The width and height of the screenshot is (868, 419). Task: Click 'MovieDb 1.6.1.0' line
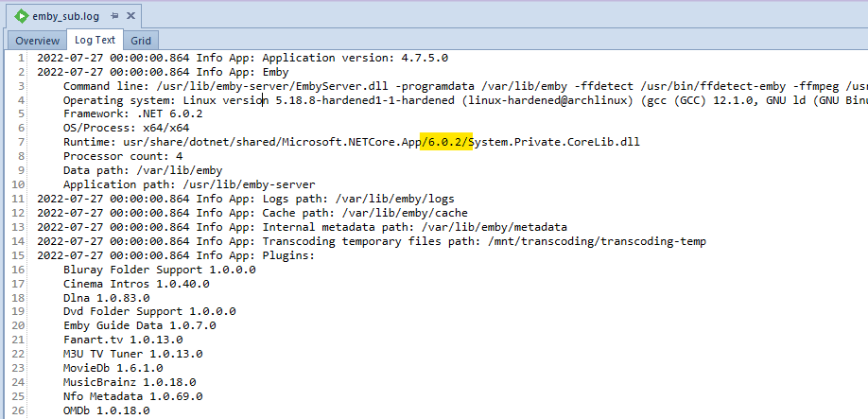113,368
